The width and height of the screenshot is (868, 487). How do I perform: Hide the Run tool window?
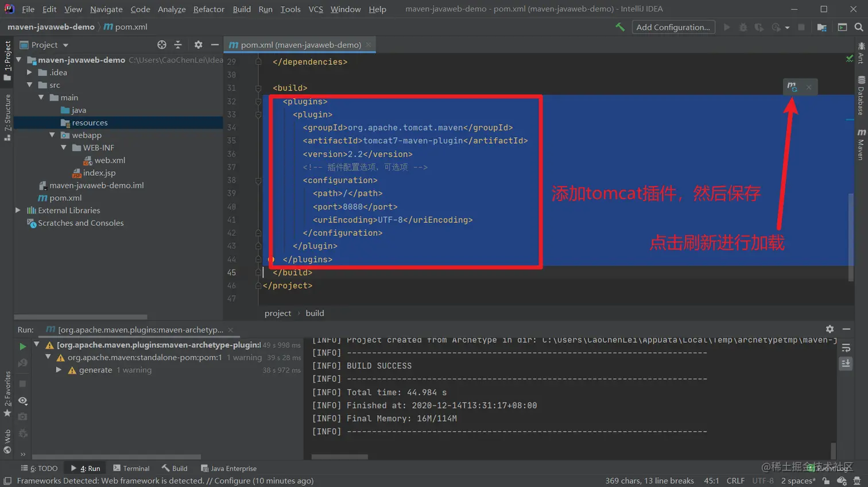(846, 329)
